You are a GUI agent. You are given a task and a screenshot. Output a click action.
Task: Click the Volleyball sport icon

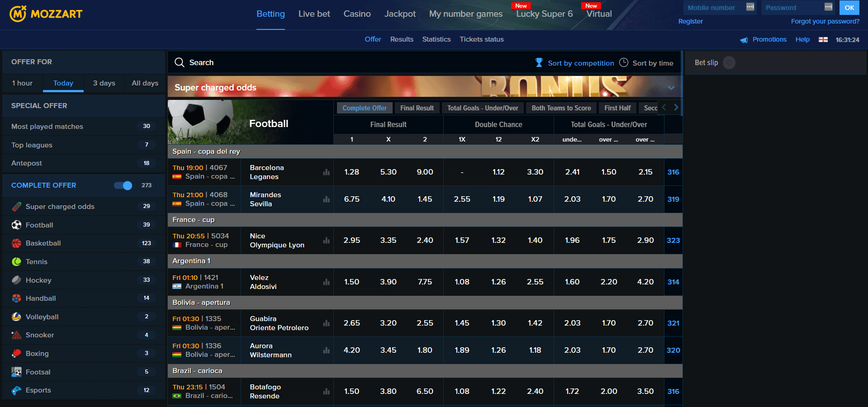pos(17,317)
